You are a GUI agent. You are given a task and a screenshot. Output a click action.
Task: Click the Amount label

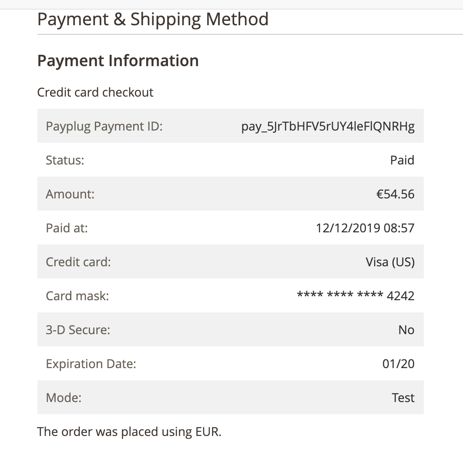click(x=70, y=194)
